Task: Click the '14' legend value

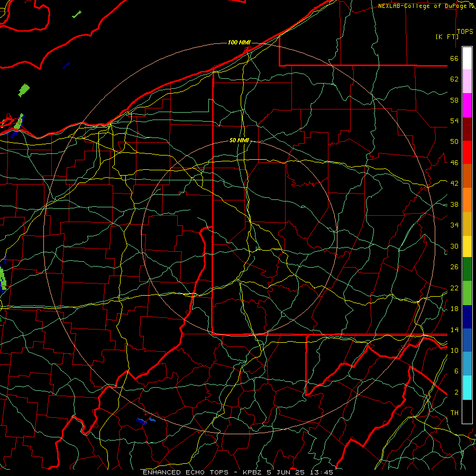Action: 454,329
